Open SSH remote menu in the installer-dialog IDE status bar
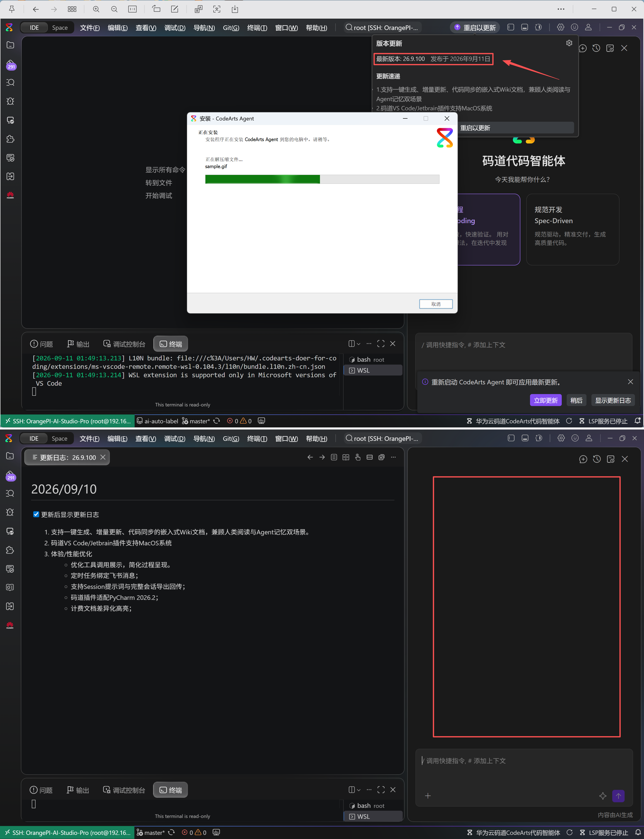The height and width of the screenshot is (839, 644). click(68, 421)
